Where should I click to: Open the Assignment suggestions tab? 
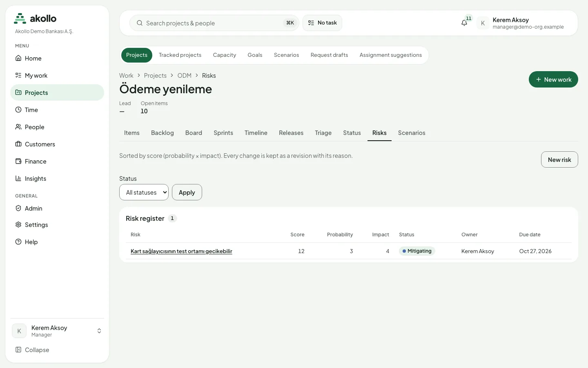click(x=391, y=55)
